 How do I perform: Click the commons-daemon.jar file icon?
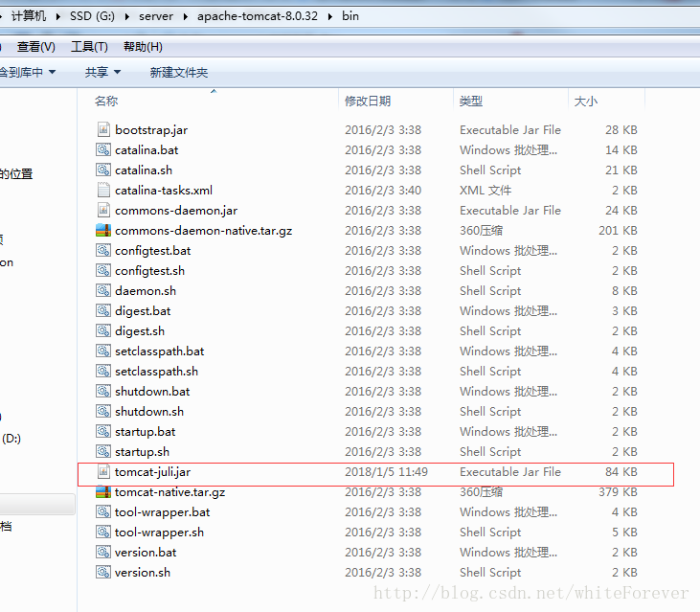(103, 210)
